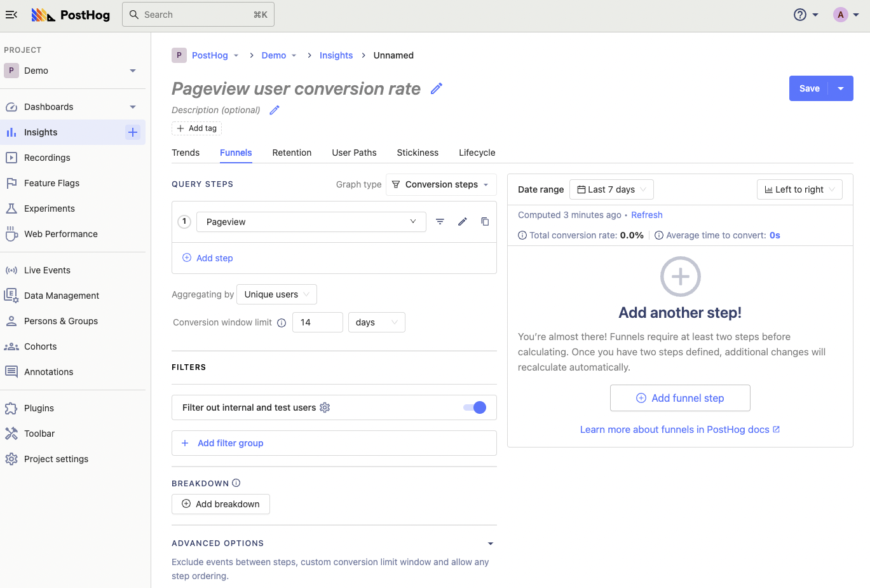Viewport: 870px width, 588px height.
Task: Rename the insight with the pencil icon
Action: point(436,88)
